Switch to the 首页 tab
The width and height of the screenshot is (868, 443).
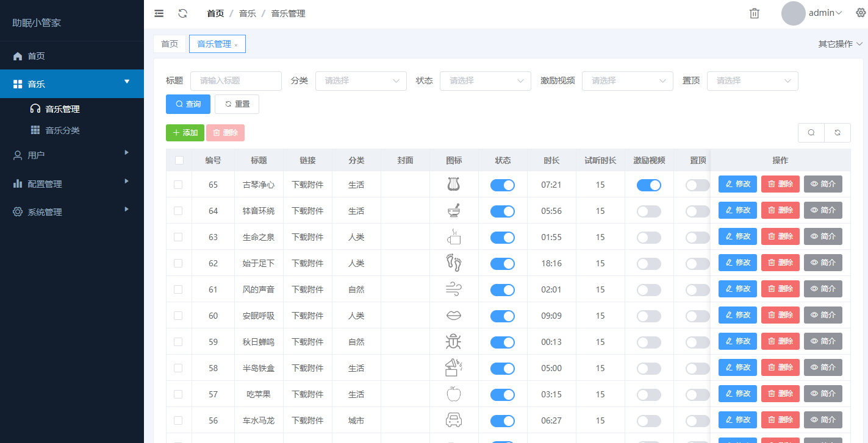[x=170, y=44]
